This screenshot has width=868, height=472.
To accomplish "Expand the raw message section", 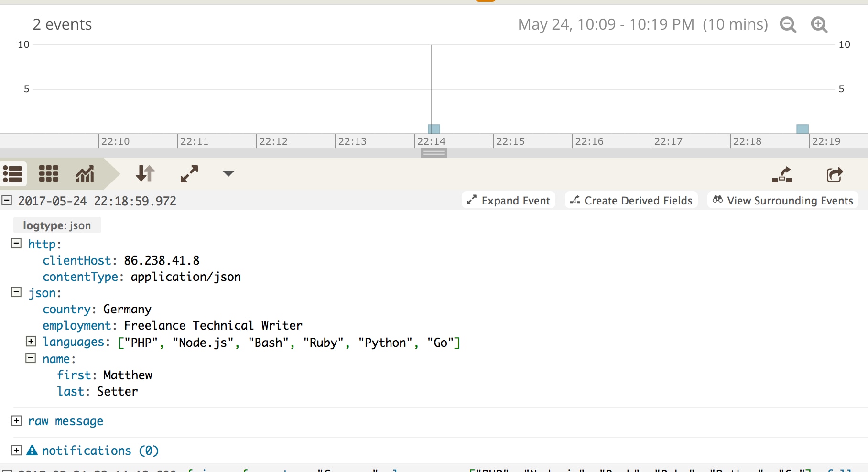I will tap(16, 420).
